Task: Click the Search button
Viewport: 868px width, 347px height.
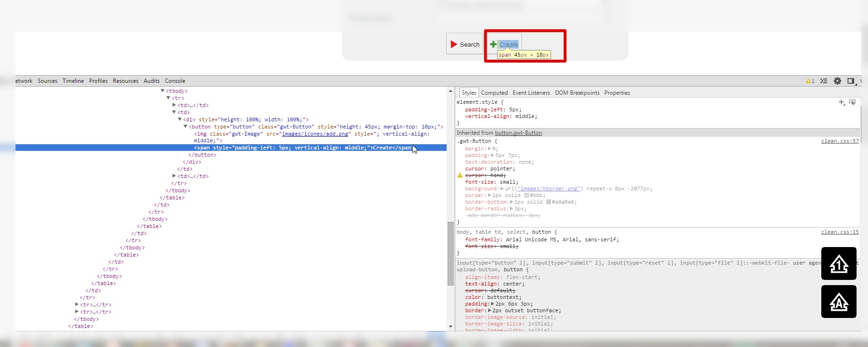Action: [x=465, y=44]
